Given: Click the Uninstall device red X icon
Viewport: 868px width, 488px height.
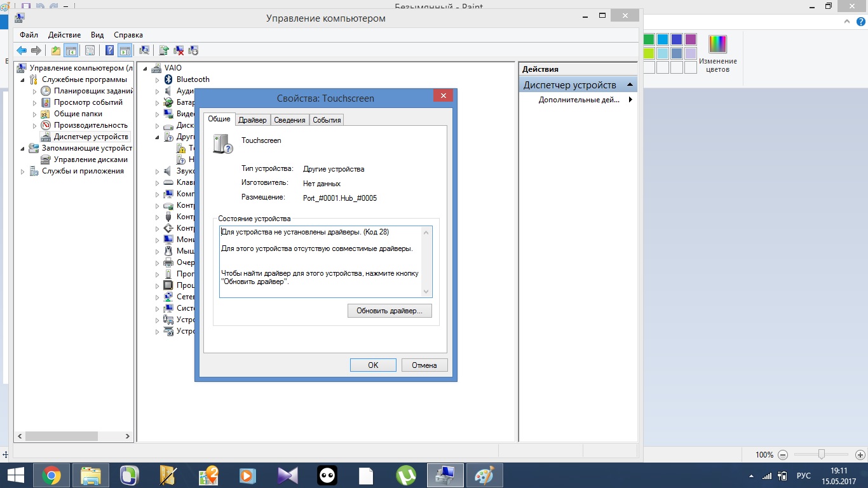Looking at the screenshot, I should [179, 51].
